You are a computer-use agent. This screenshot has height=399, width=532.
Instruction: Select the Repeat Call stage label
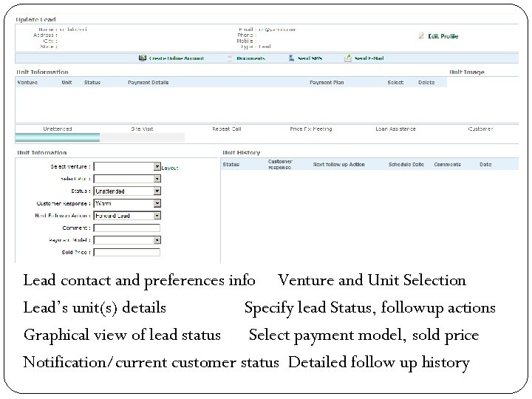227,129
